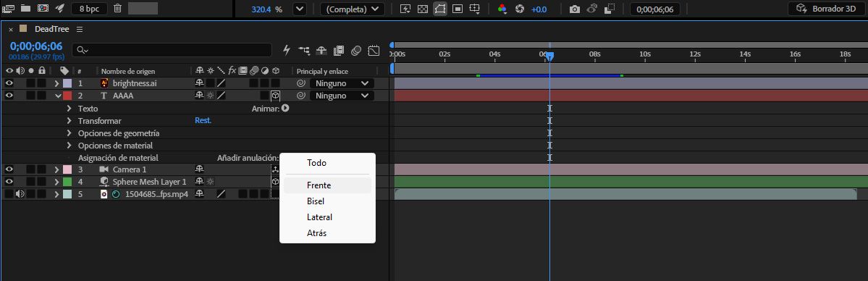Click the blue current time 0;00;06;06 display
The image size is (868, 281).
pyautogui.click(x=36, y=46)
